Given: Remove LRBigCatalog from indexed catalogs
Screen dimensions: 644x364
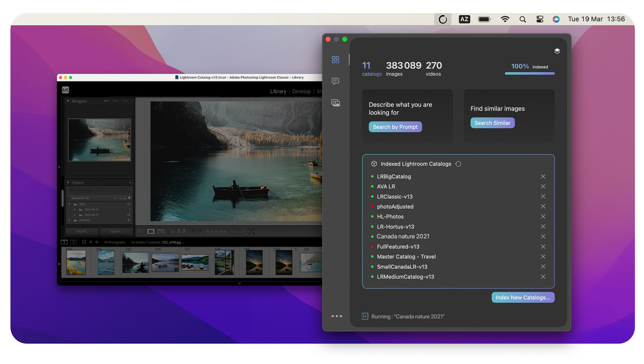Looking at the screenshot, I should (x=543, y=177).
